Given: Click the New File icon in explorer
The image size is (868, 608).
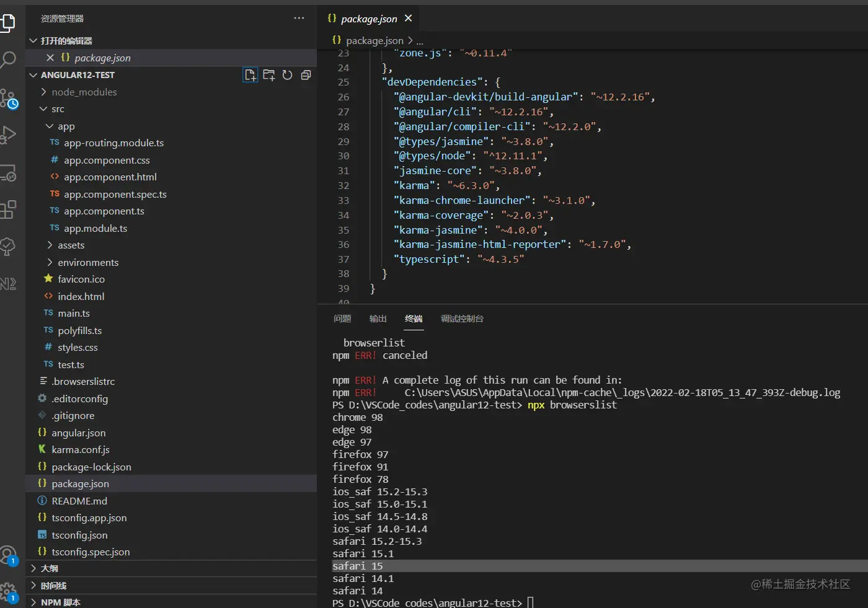Looking at the screenshot, I should tap(250, 75).
